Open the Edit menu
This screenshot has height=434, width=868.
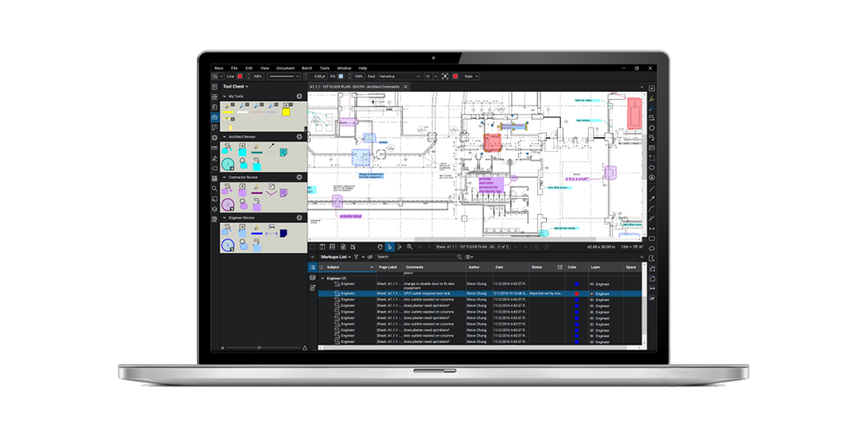click(249, 68)
